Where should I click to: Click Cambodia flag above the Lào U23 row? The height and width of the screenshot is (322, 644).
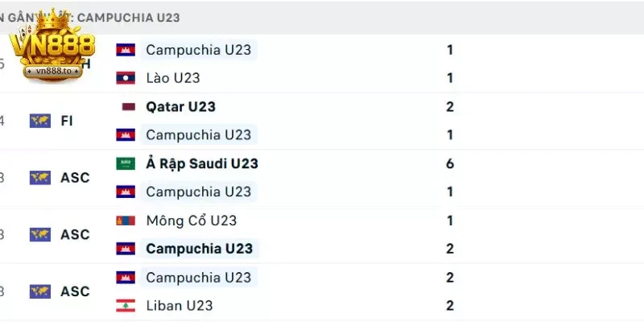pyautogui.click(x=125, y=50)
